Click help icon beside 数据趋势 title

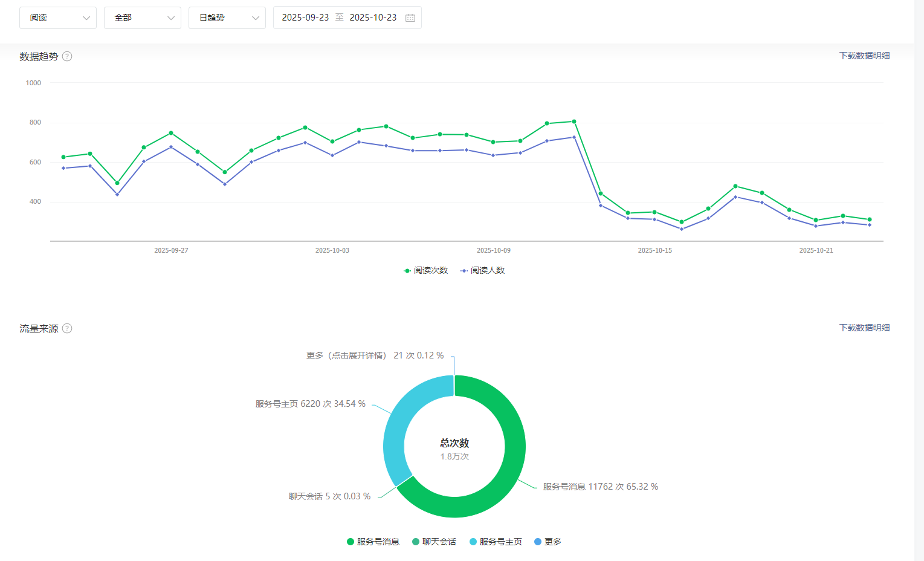pyautogui.click(x=67, y=56)
